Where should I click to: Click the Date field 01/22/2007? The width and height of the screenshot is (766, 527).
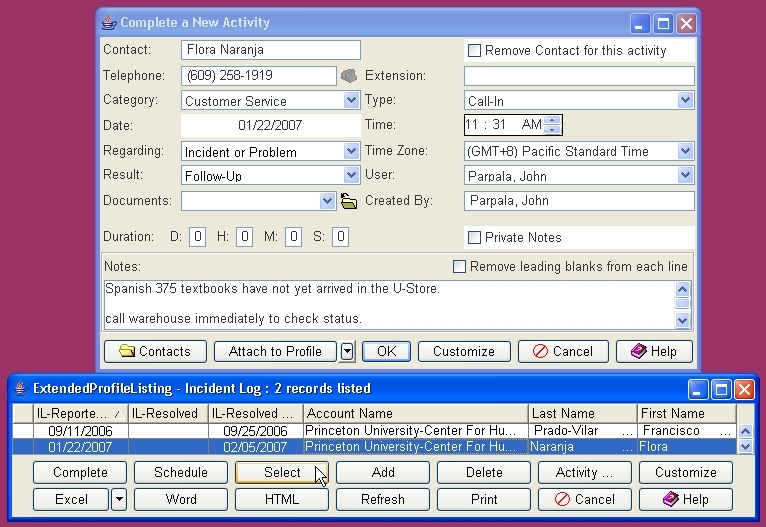tap(271, 126)
